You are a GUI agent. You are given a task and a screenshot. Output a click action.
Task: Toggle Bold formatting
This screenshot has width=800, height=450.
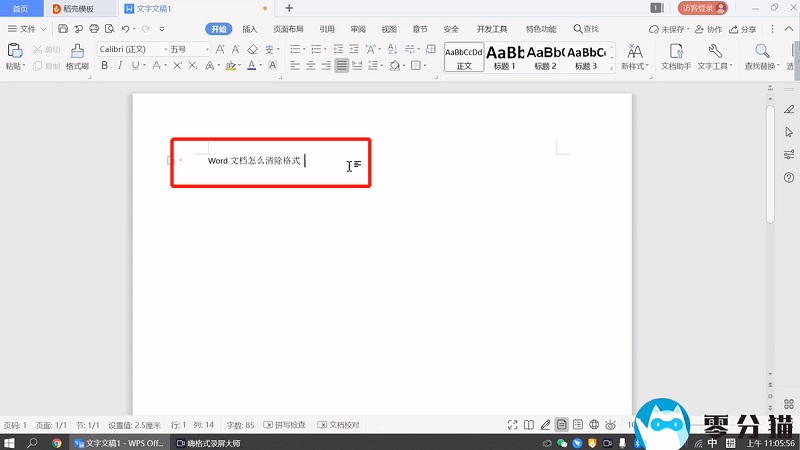pyautogui.click(x=105, y=66)
